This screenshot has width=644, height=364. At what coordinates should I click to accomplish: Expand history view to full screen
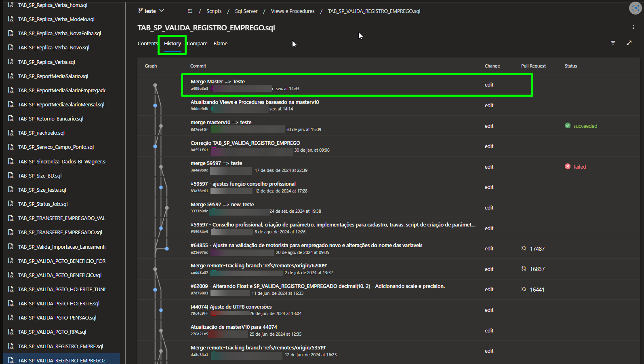[x=629, y=43]
